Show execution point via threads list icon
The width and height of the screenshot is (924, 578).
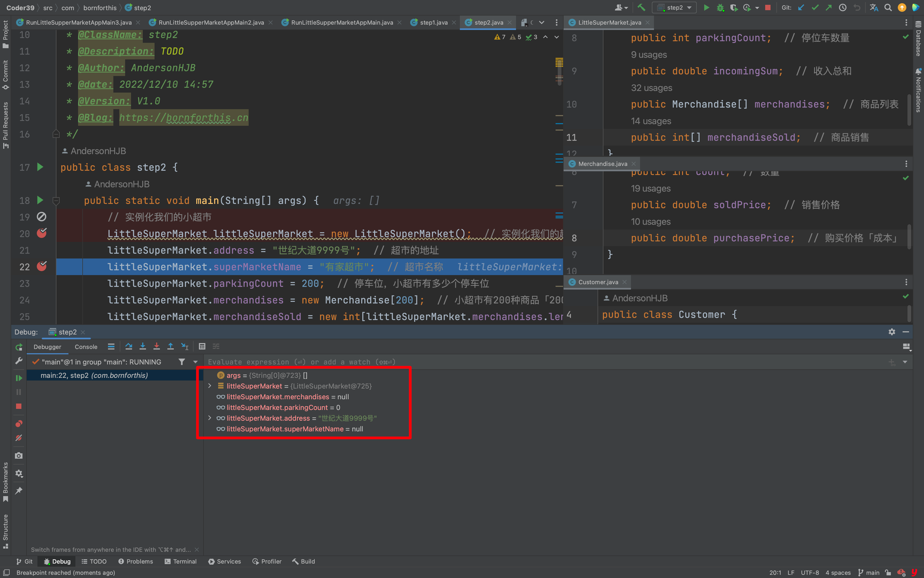coord(111,346)
